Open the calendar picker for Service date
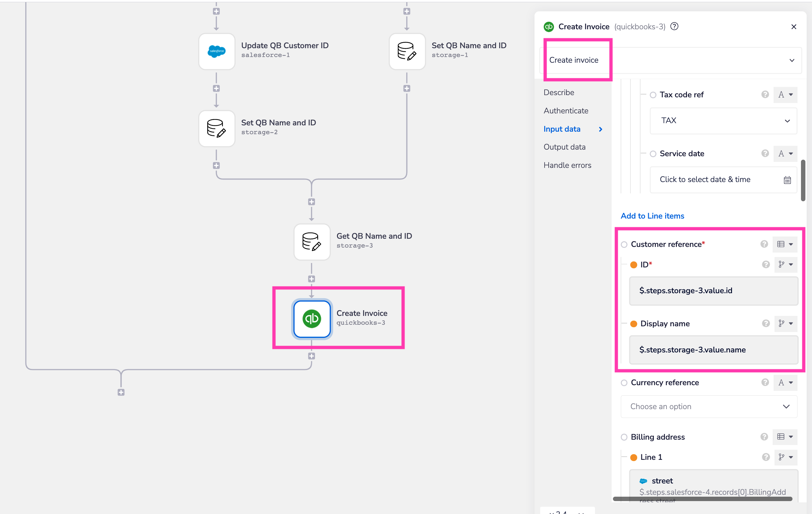The height and width of the screenshot is (514, 812). point(787,180)
